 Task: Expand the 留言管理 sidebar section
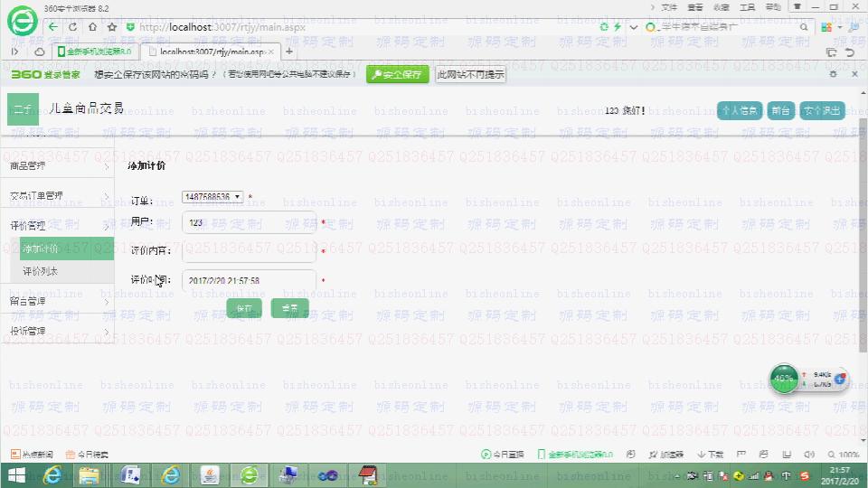coord(58,301)
